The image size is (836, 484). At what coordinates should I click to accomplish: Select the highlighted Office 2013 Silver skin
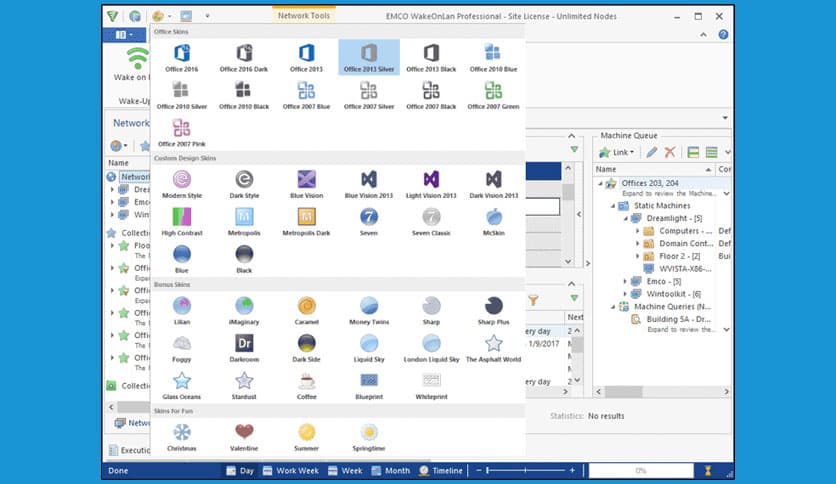pyautogui.click(x=368, y=58)
